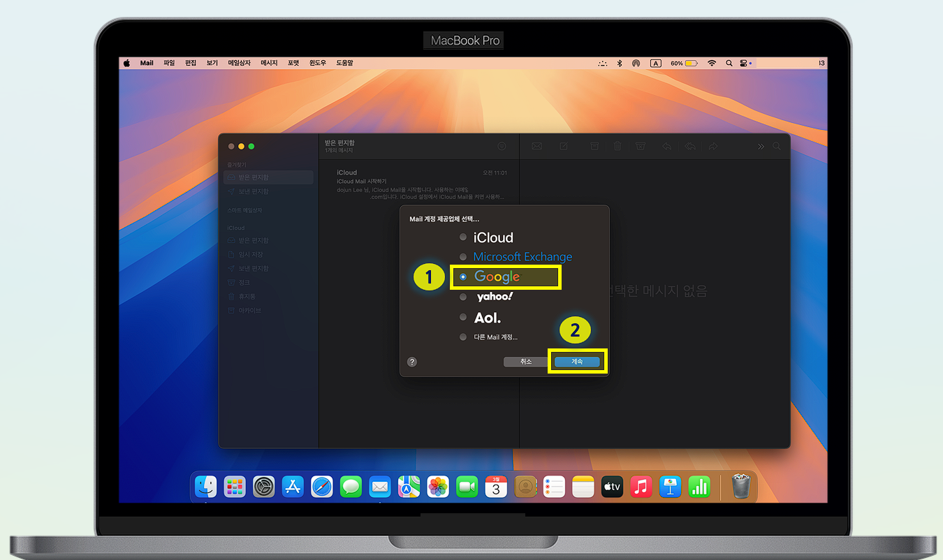The width and height of the screenshot is (943, 560).
Task: Open the 윈도우 menu
Action: point(318,63)
